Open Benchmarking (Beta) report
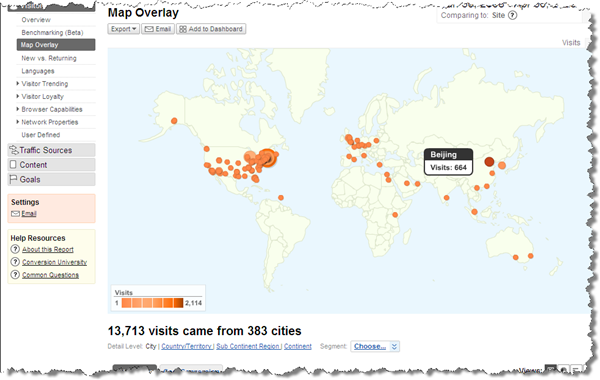The height and width of the screenshot is (380, 600). click(x=52, y=33)
